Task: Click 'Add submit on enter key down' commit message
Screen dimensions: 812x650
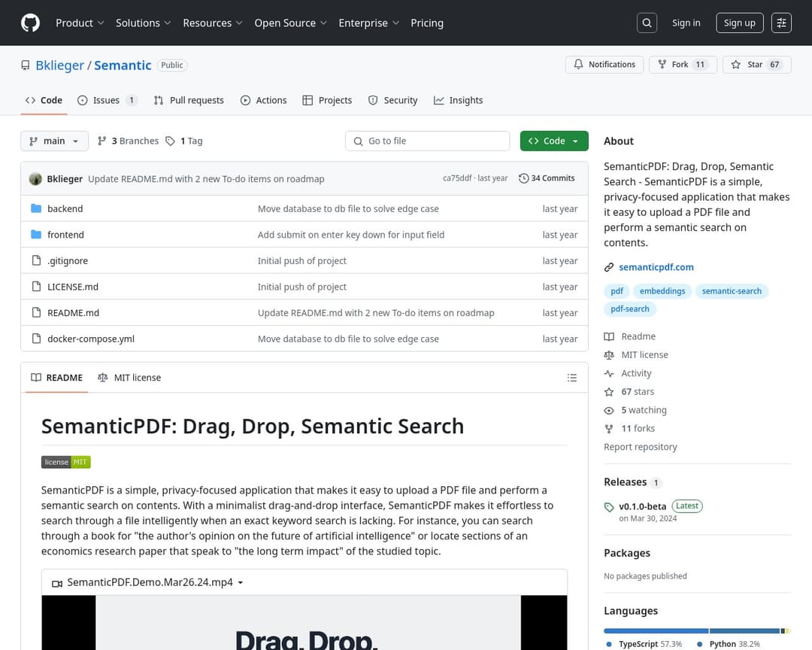Action: (351, 235)
